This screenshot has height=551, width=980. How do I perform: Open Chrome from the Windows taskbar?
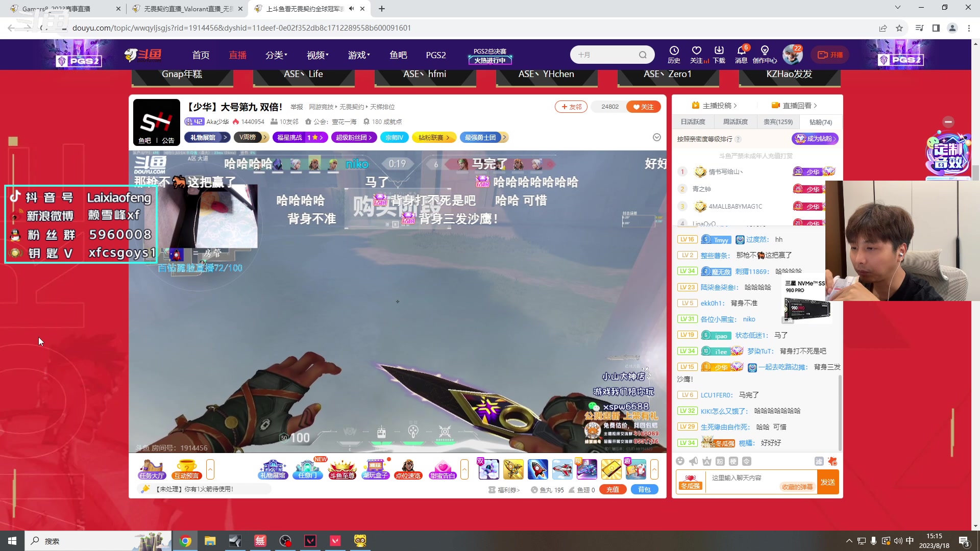(x=185, y=541)
